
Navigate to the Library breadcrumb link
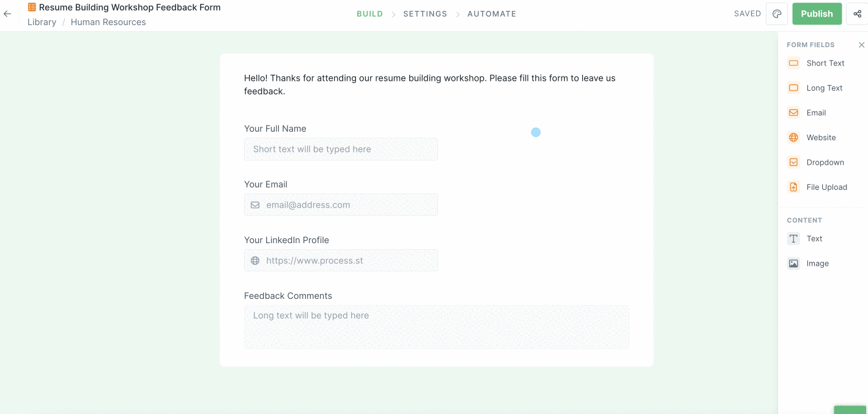pyautogui.click(x=42, y=22)
